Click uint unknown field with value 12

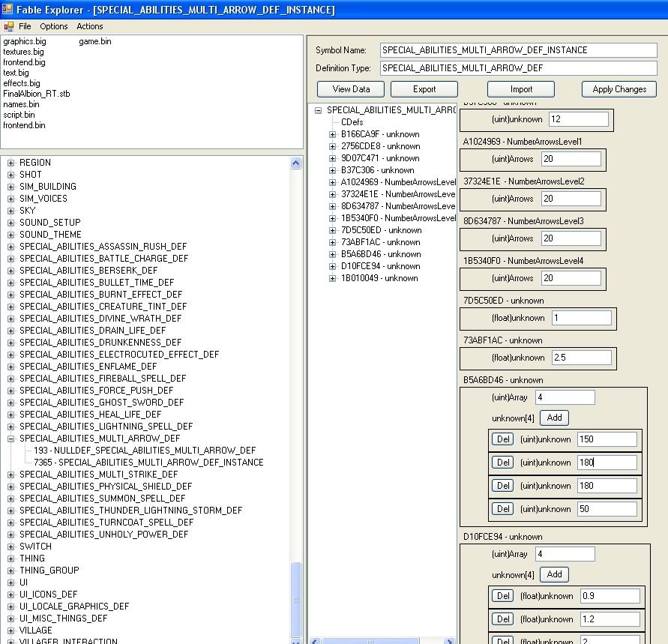click(579, 119)
